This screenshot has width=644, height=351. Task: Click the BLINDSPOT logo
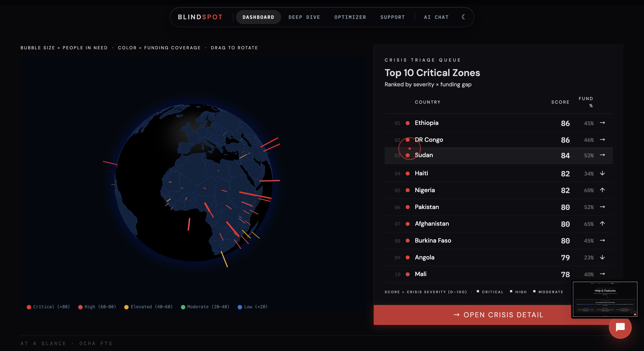200,17
